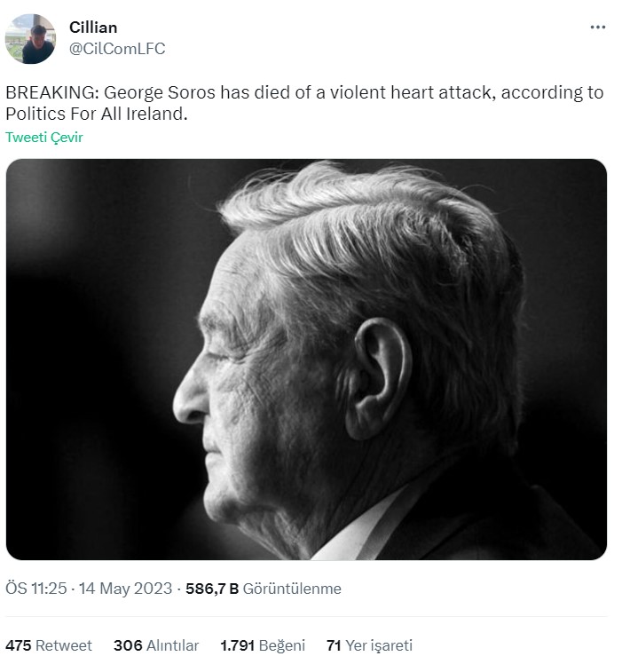622x672 pixels.
Task: Click the bold 475 retweet number
Action: pos(18,645)
